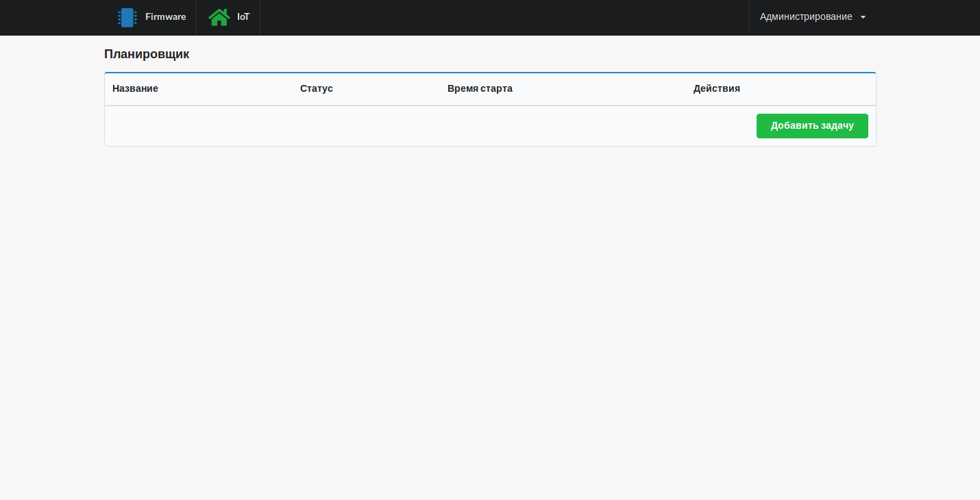980x500 pixels.
Task: Click the green IoT home icon
Action: click(219, 17)
